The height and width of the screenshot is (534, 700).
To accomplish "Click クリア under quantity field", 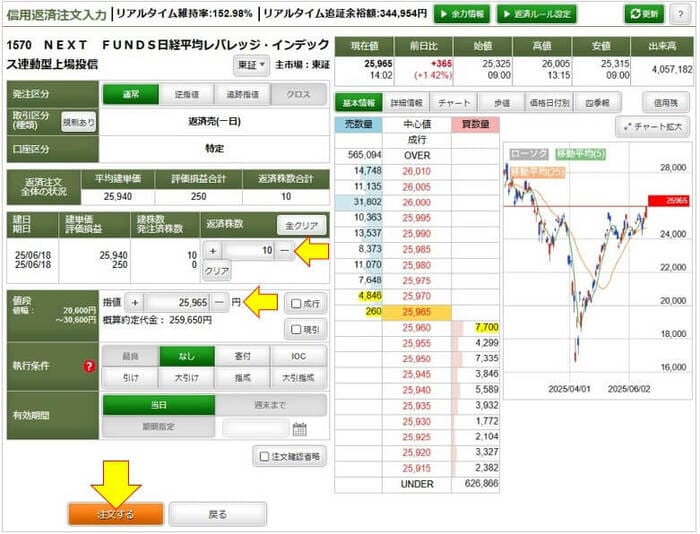I will [x=217, y=271].
